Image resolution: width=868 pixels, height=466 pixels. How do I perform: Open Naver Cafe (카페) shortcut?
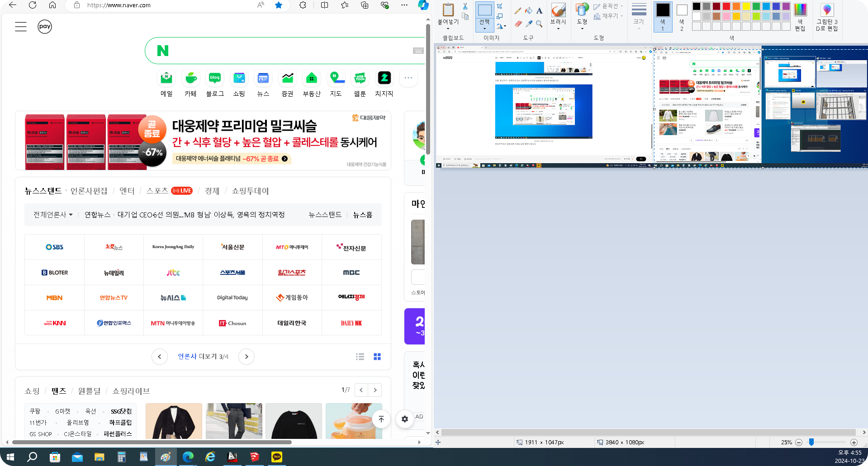191,84
